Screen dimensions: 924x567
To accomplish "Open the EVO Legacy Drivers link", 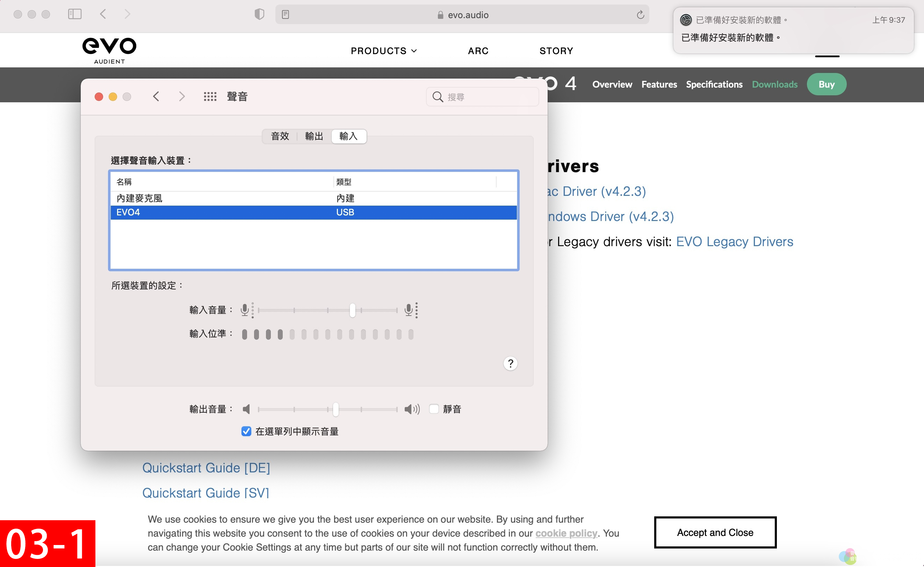I will click(x=735, y=242).
